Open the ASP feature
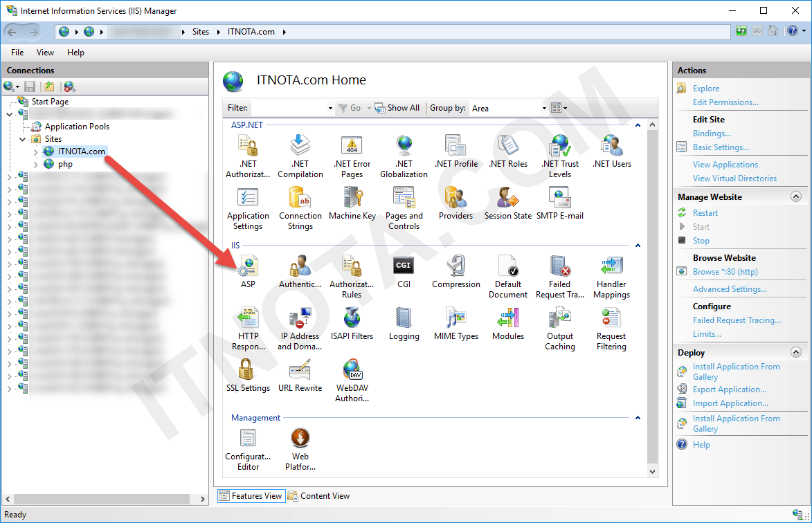The height and width of the screenshot is (523, 812). 248,270
